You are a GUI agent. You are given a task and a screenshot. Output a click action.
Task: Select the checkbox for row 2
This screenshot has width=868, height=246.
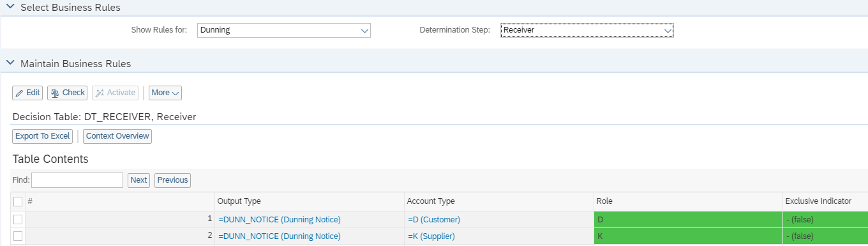(x=18, y=236)
